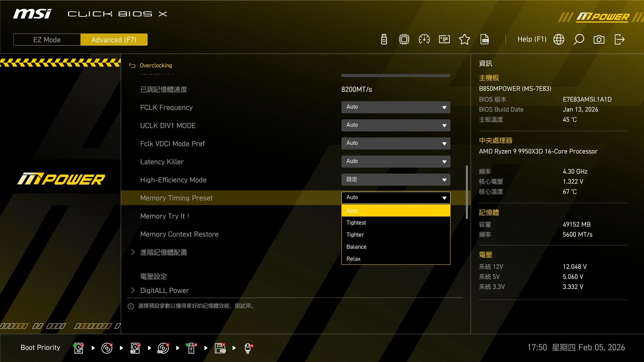This screenshot has height=362, width=644.
Task: Open FCLK Frequency dropdown
Action: 396,107
